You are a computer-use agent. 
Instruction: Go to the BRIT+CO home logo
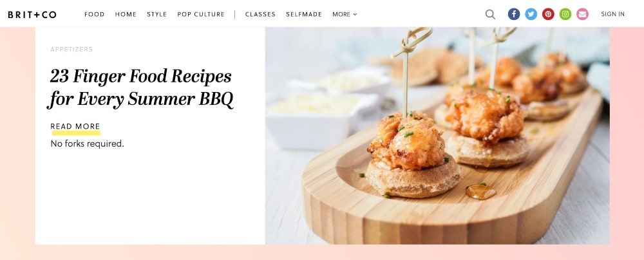point(32,14)
